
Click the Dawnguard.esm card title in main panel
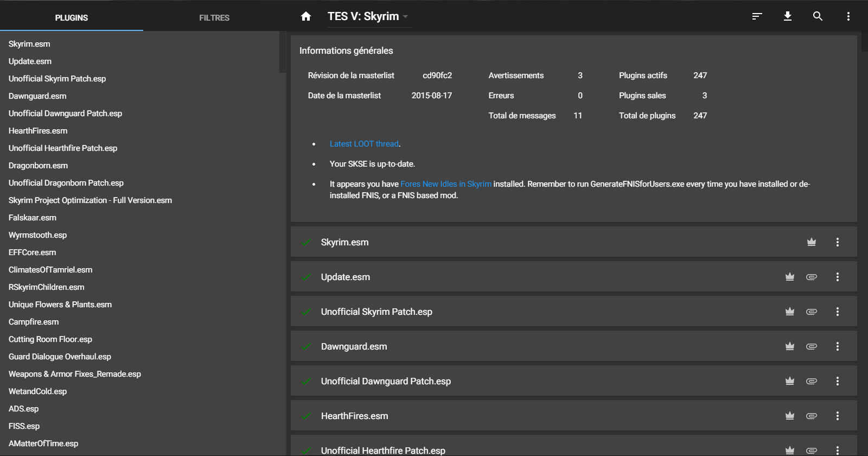[x=354, y=346]
